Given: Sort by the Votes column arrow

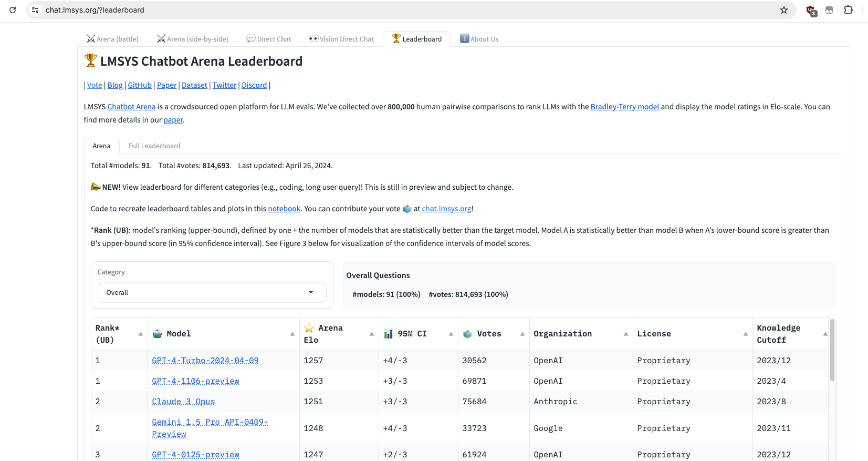Looking at the screenshot, I should coord(522,334).
